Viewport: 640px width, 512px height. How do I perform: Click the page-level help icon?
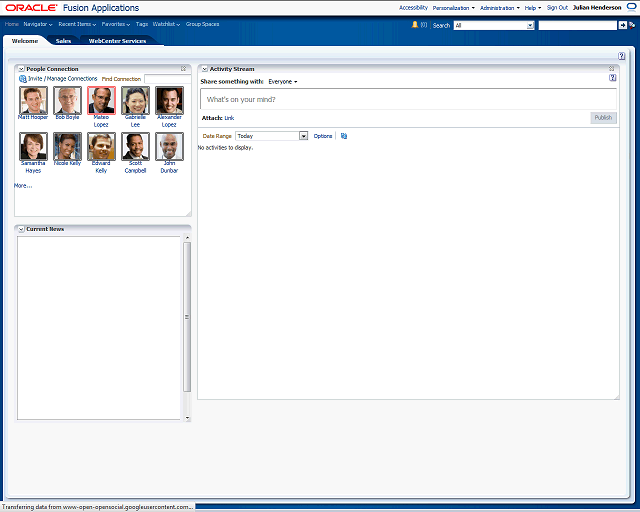tap(622, 56)
